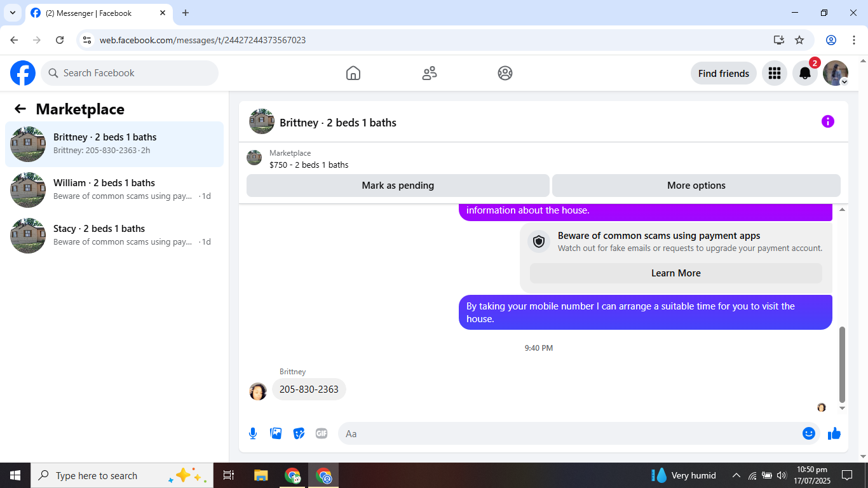Open conversation information purple icon
868x488 pixels.
tap(827, 121)
